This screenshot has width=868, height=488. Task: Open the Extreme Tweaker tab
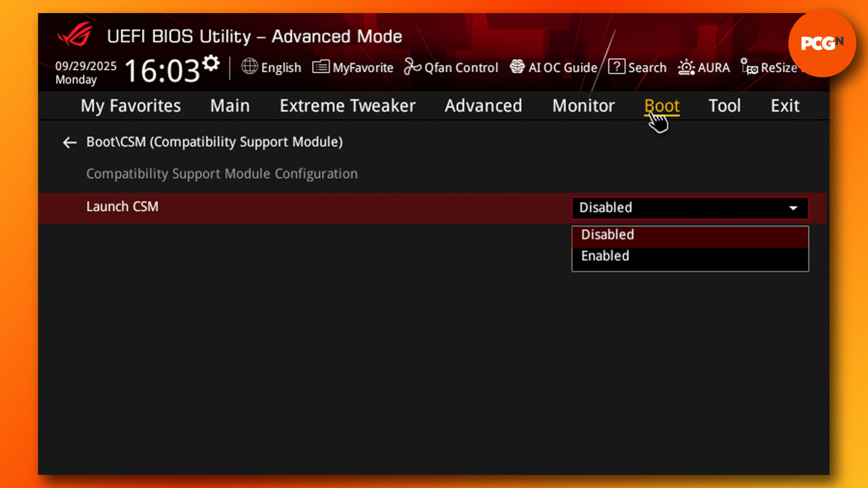coord(347,106)
